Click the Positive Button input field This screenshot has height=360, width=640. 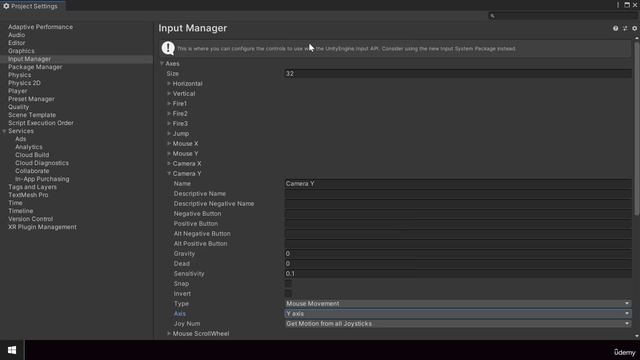point(458,224)
